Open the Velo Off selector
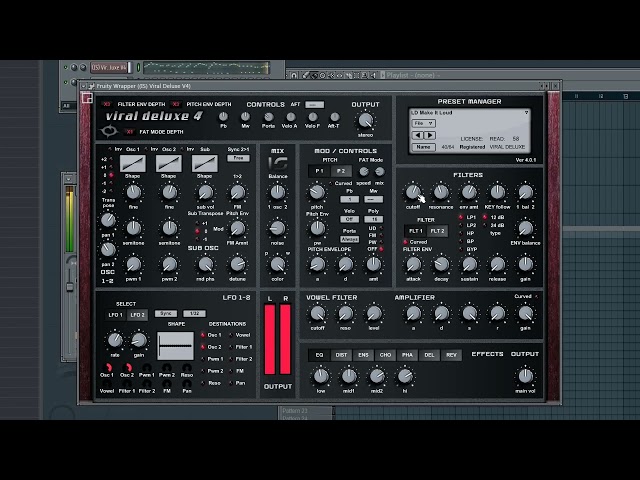Image resolution: width=640 pixels, height=480 pixels. coord(349,219)
